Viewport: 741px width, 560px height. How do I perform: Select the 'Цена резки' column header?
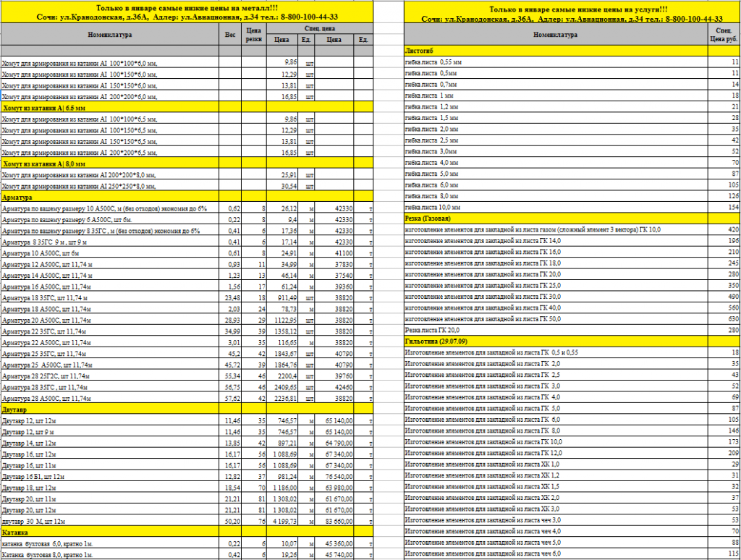[254, 34]
